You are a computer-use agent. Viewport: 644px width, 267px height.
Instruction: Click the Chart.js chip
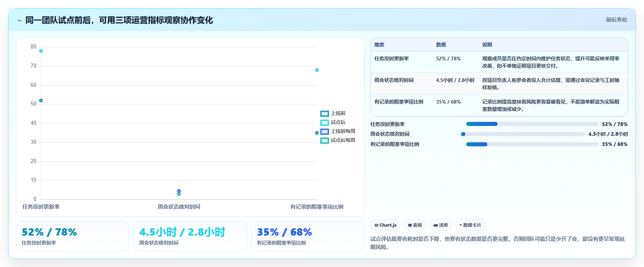pyautogui.click(x=385, y=225)
